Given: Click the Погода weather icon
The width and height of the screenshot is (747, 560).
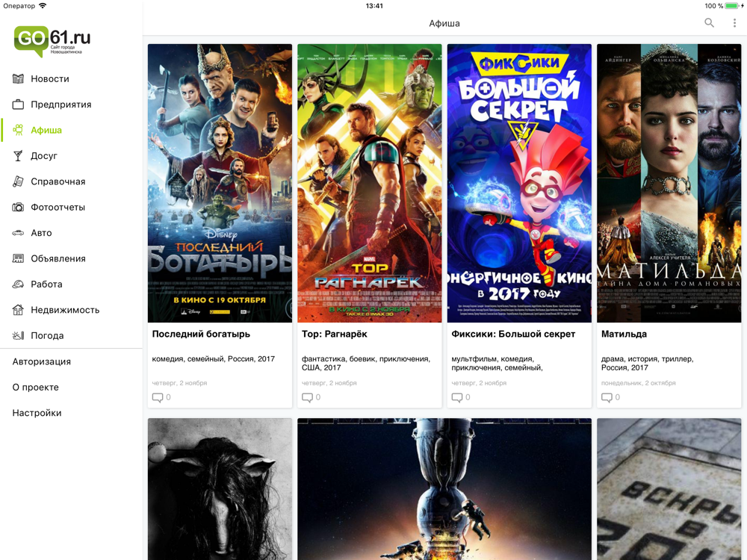Looking at the screenshot, I should click(18, 336).
